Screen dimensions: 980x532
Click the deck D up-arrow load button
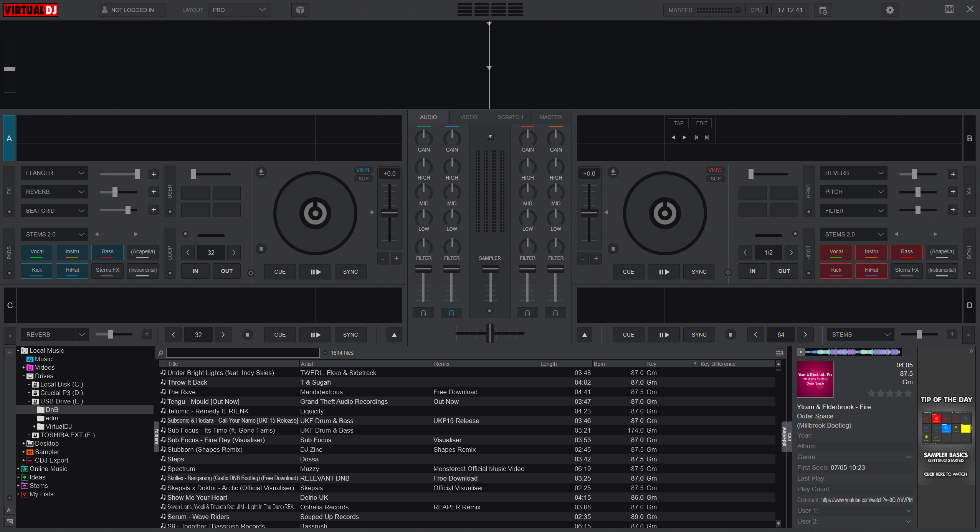coord(584,335)
